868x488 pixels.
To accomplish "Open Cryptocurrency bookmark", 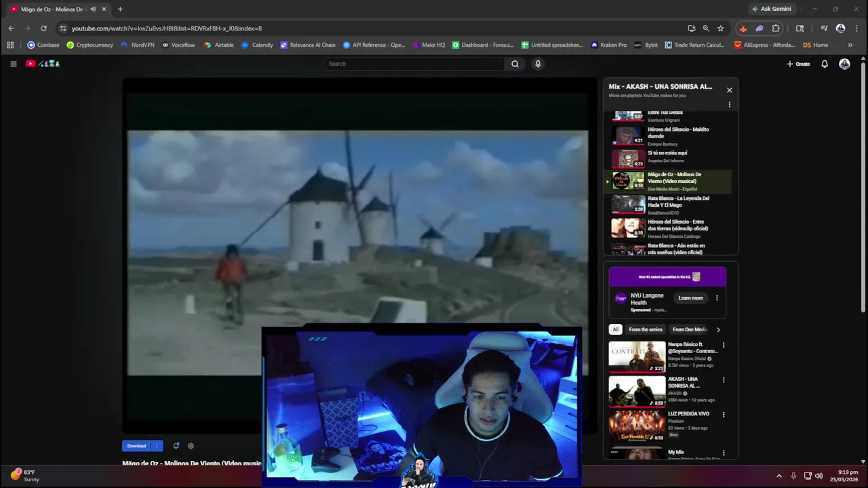I will [90, 45].
